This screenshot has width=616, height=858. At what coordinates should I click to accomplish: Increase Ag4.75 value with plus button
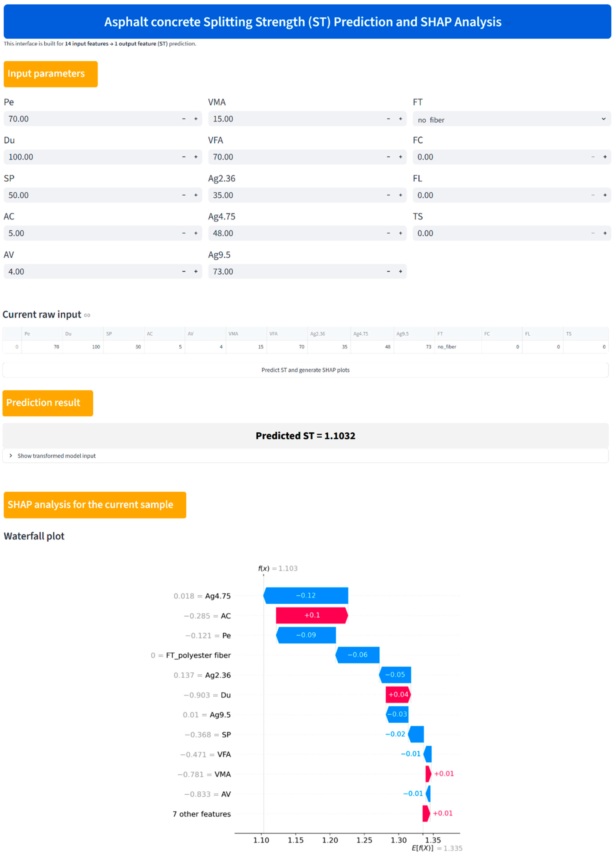click(400, 233)
